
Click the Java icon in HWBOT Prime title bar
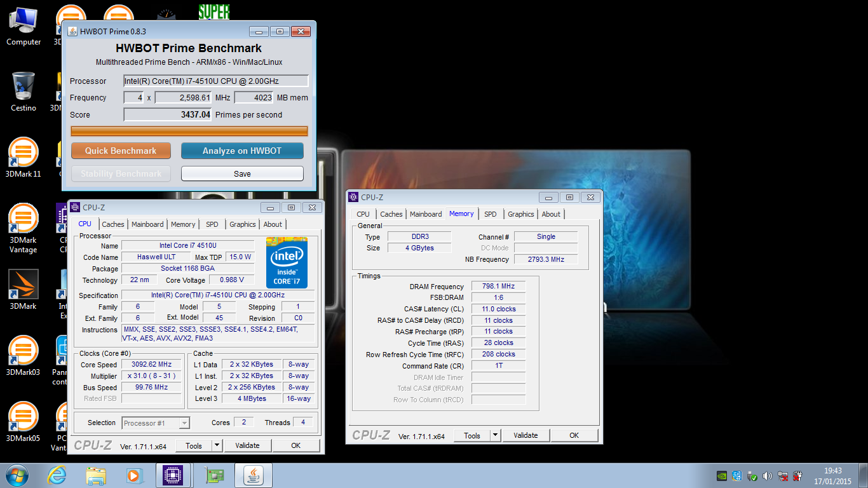73,31
